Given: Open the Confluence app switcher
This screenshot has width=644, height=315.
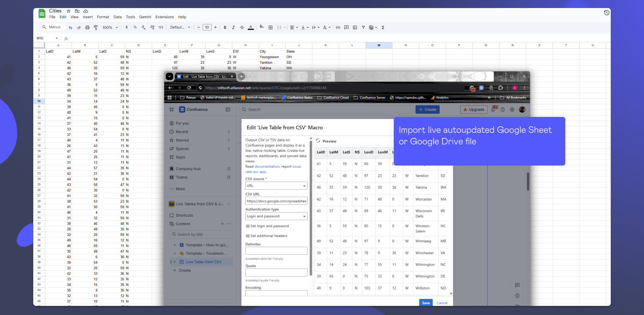Looking at the screenshot, I should (171, 110).
